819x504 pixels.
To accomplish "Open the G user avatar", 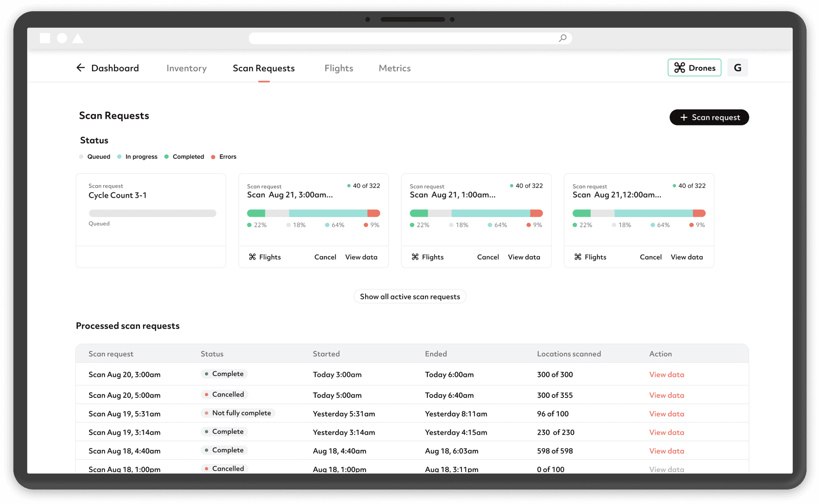I will (737, 68).
